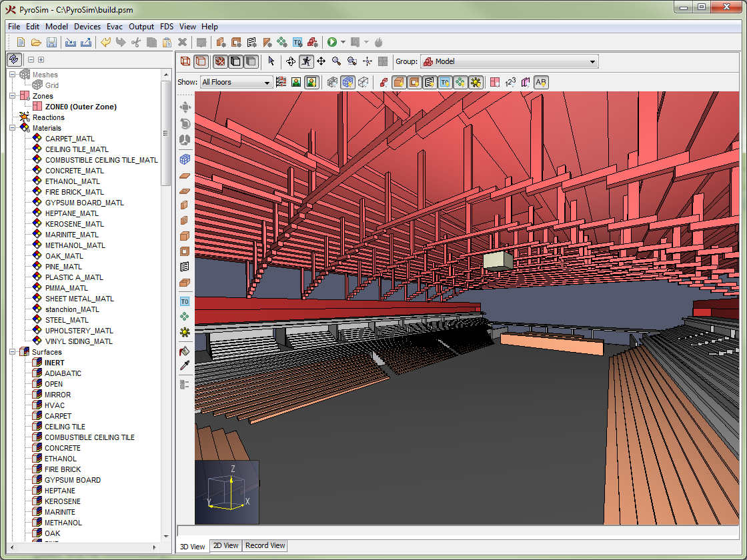This screenshot has height=560, width=747.
Task: Toggle show labels AB button
Action: [x=541, y=82]
